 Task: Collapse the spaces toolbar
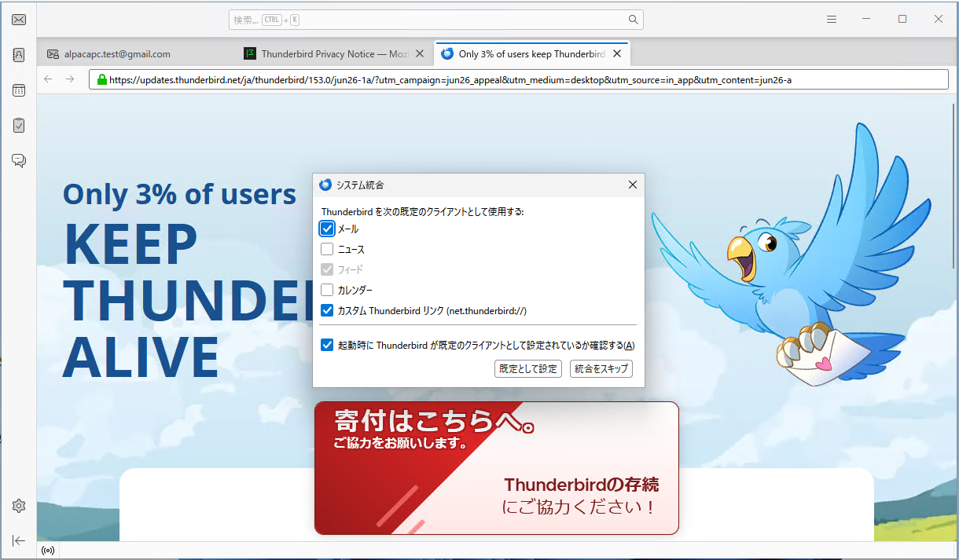[x=19, y=540]
